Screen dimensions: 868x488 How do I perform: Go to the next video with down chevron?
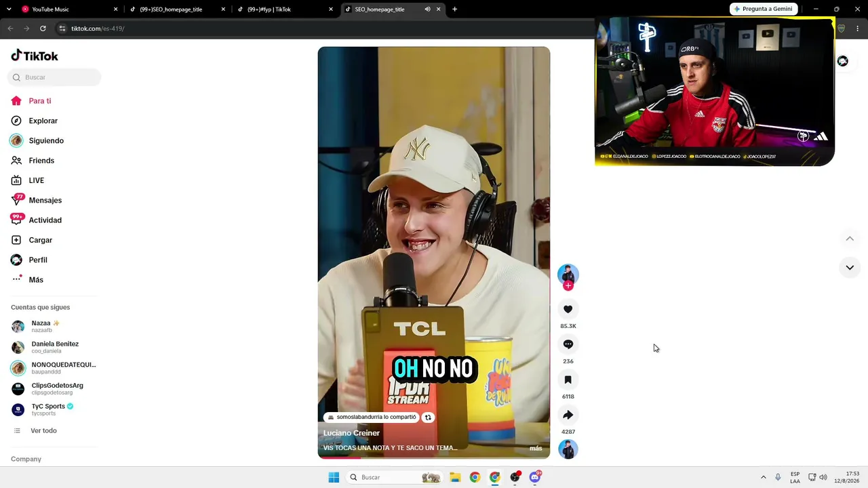(850, 268)
